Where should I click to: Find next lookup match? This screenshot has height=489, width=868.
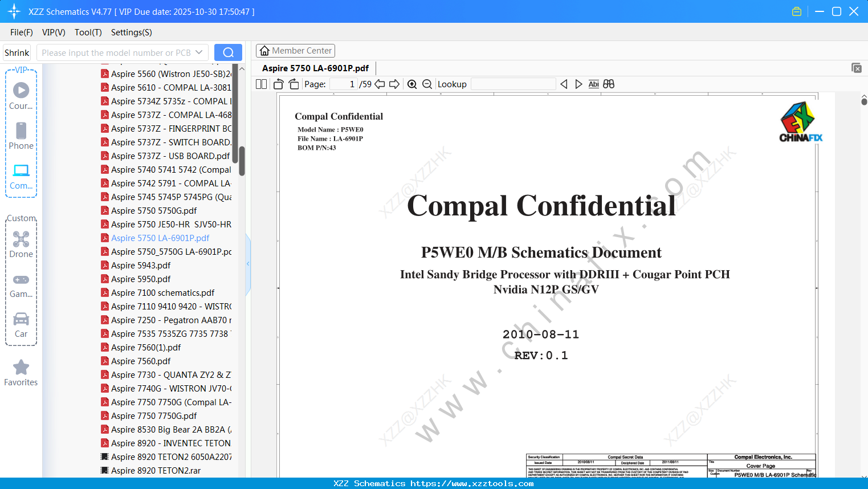pos(578,84)
